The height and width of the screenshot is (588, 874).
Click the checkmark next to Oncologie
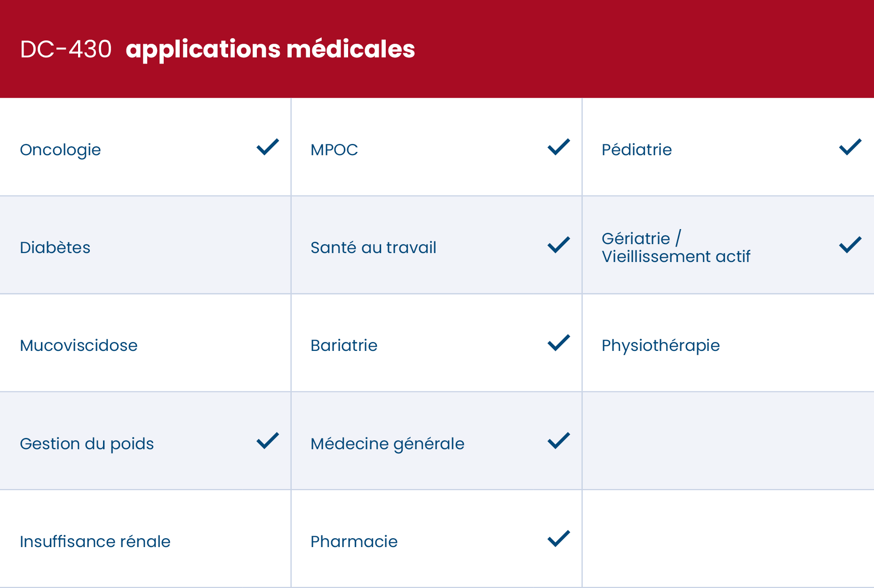(x=268, y=147)
